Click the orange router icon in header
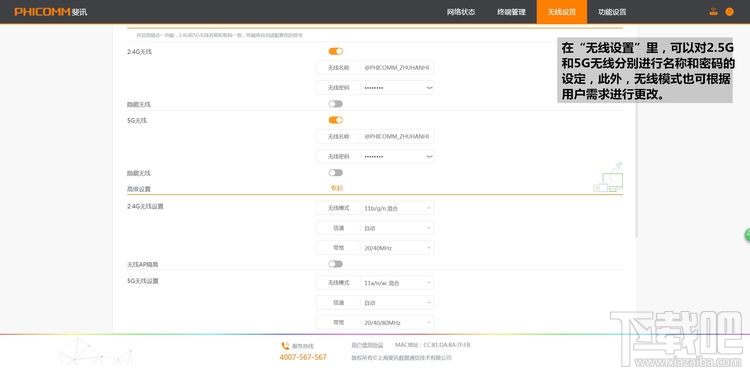Screen dimensions: 750x372 714,12
